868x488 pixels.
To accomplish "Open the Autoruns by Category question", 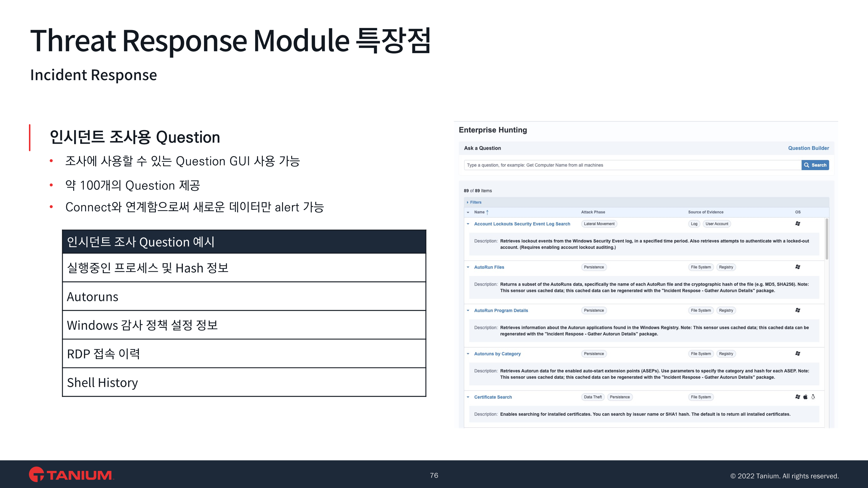I will pyautogui.click(x=497, y=354).
